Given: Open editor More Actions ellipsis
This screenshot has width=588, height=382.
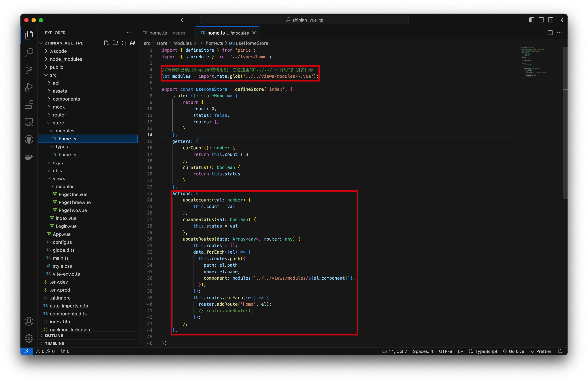Looking at the screenshot, I should click(x=559, y=33).
